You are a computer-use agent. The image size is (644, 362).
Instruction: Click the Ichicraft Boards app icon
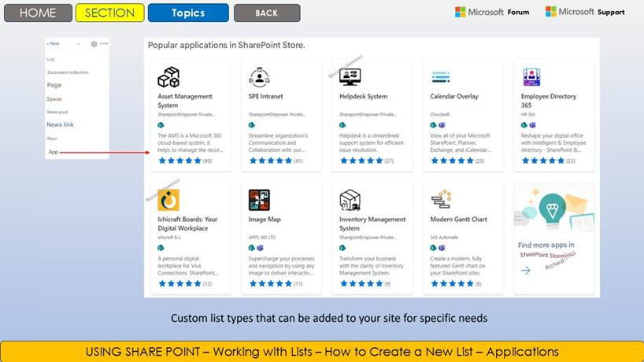coord(168,200)
